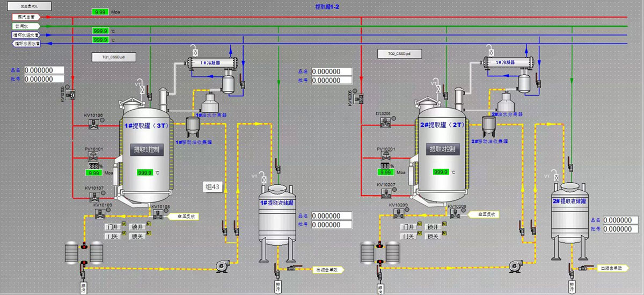Image resolution: width=644 pixels, height=295 pixels.
Task: Click the 品名 field at top left
Action: pyautogui.click(x=45, y=70)
